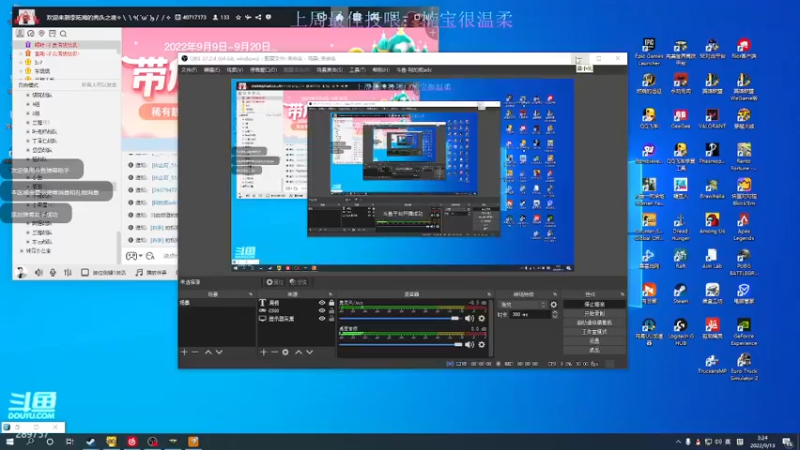
Task: Open the Scene Collection menu in OBS
Action: [330, 70]
